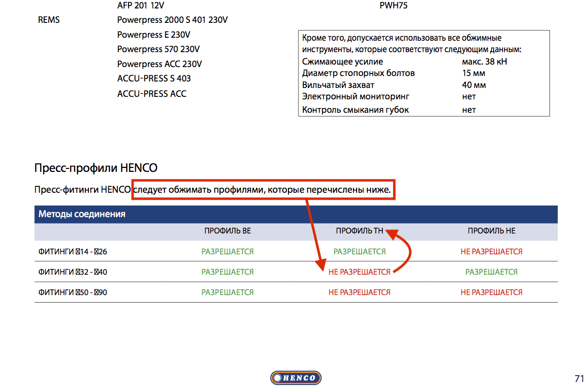Viewport: 588px width, 391px height.
Task: Click the "макс. 38 кН" value
Action: click(x=484, y=62)
